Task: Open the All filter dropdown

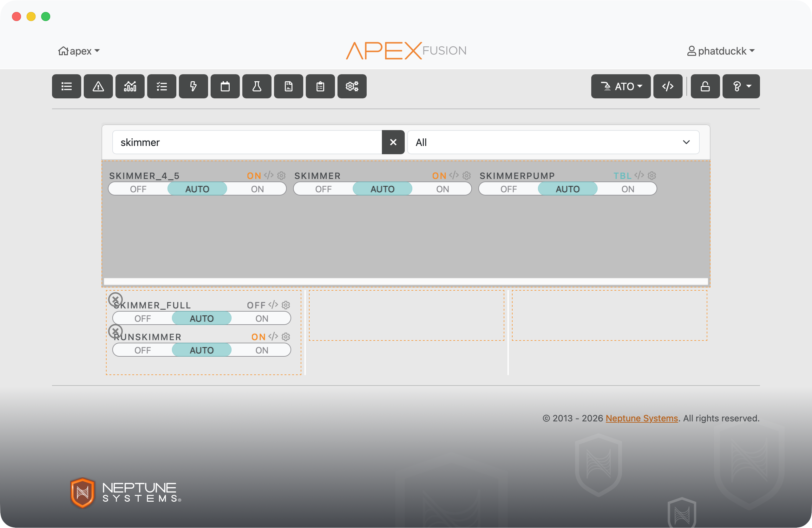Action: [553, 142]
